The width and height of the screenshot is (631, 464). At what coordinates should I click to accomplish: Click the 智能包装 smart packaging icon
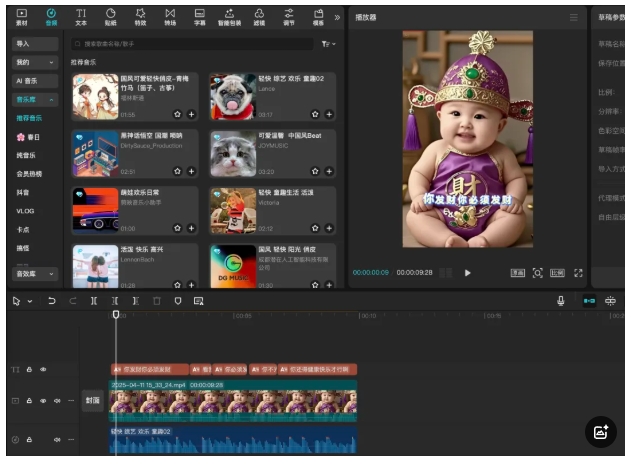coord(229,16)
